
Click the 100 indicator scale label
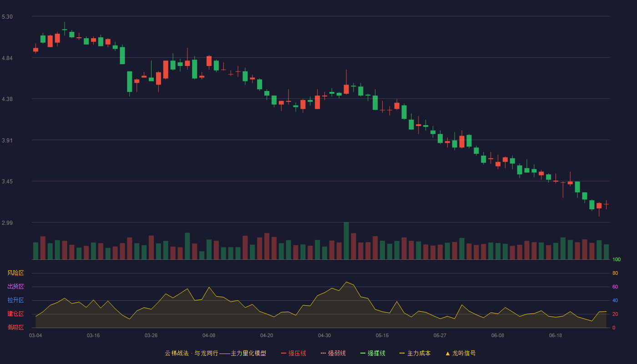(617, 260)
